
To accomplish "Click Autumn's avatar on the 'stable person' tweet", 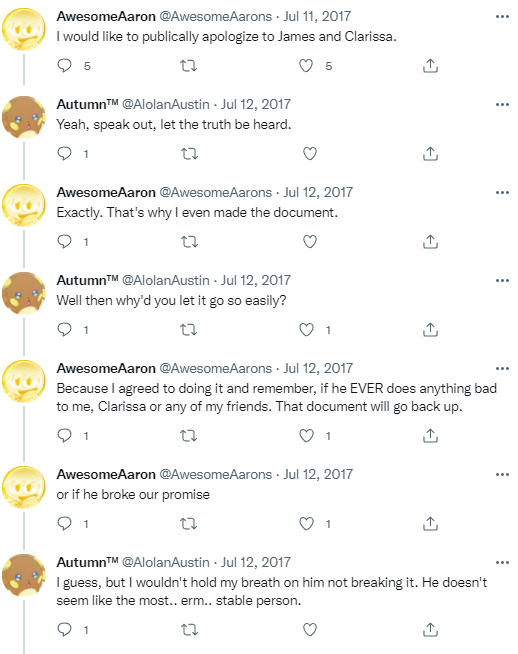I will coord(24,575).
